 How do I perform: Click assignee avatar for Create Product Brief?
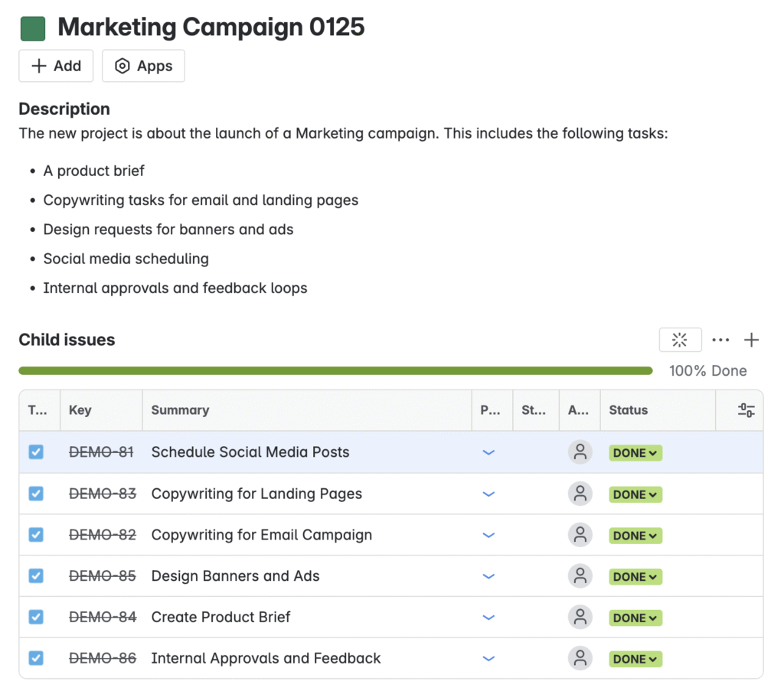(580, 617)
